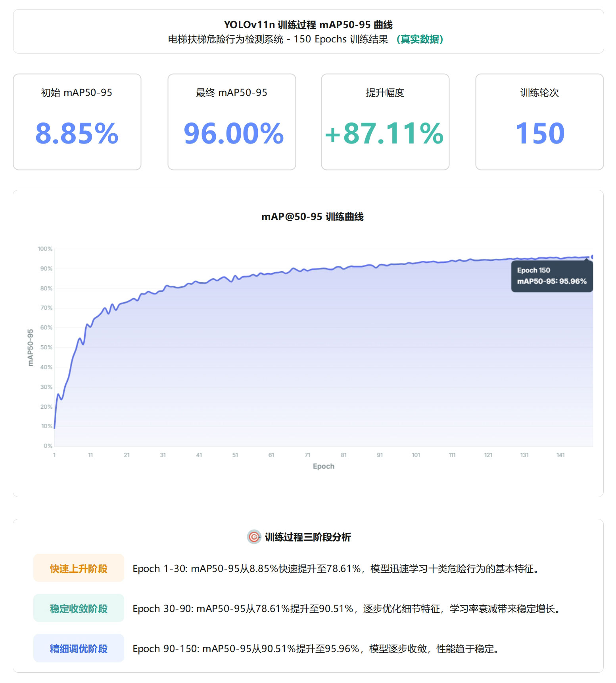Click the x-axis tick 101
The image size is (616, 683).
pyautogui.click(x=416, y=455)
